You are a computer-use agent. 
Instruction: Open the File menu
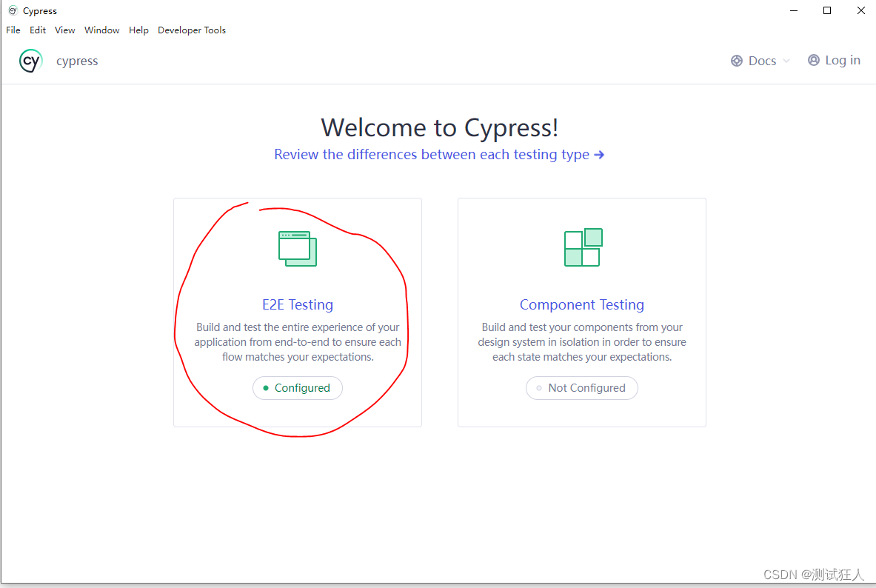click(13, 30)
